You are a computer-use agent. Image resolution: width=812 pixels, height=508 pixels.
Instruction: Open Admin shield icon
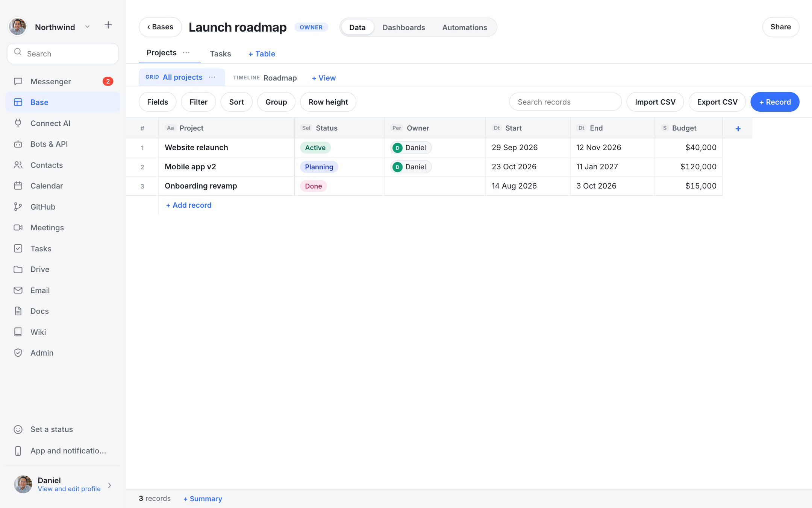point(18,353)
